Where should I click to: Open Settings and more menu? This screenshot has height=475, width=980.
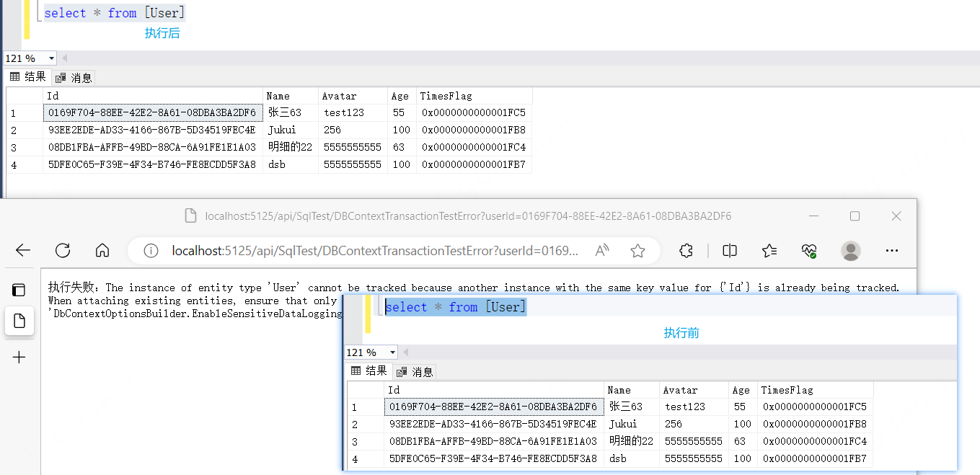892,250
